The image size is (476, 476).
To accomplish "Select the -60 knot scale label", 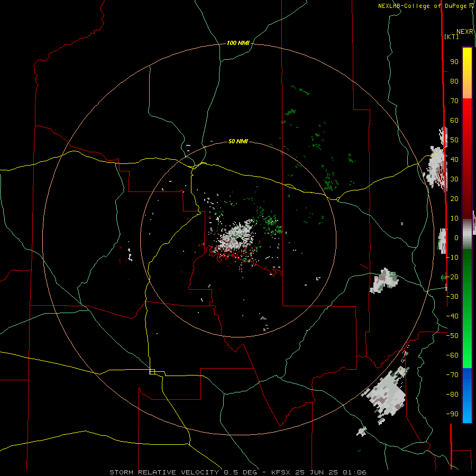I will pyautogui.click(x=452, y=355).
